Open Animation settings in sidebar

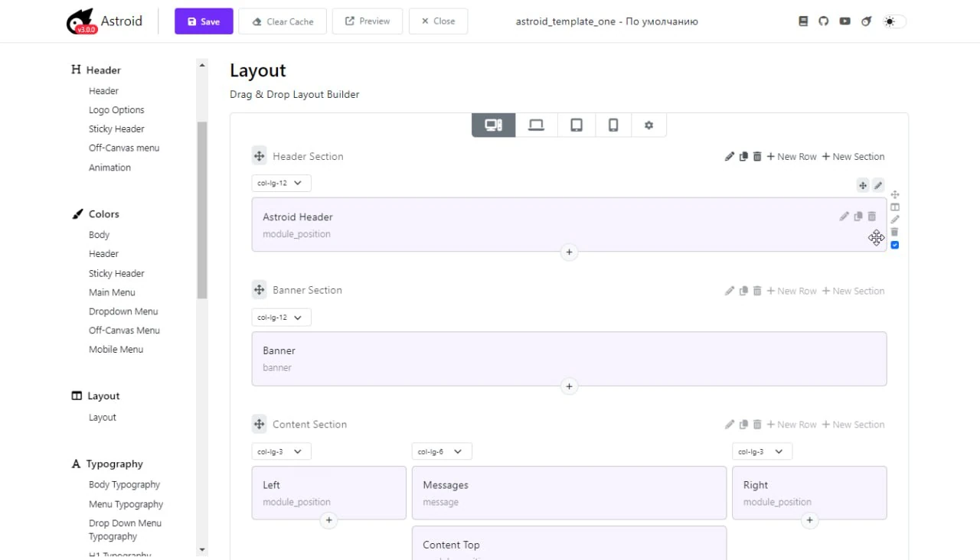click(x=109, y=168)
